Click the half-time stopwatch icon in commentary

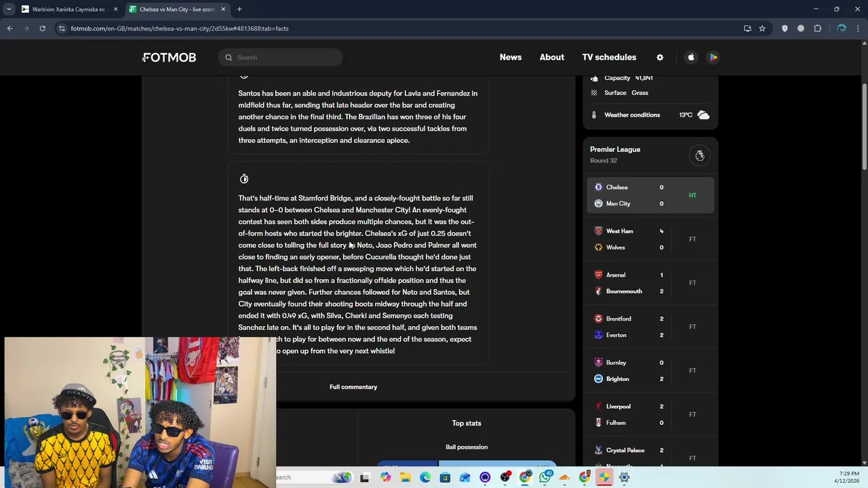244,179
